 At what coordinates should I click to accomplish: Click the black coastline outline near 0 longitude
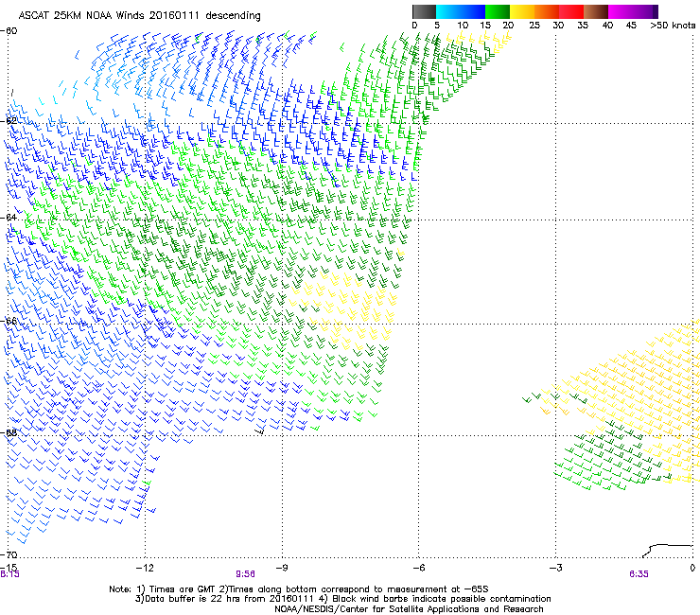(668, 551)
